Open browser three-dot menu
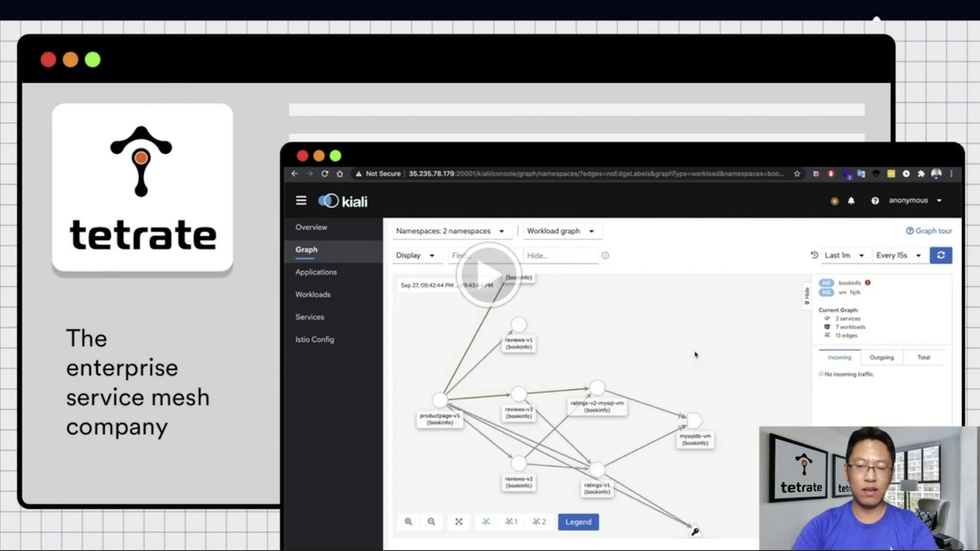The width and height of the screenshot is (980, 551). [951, 174]
